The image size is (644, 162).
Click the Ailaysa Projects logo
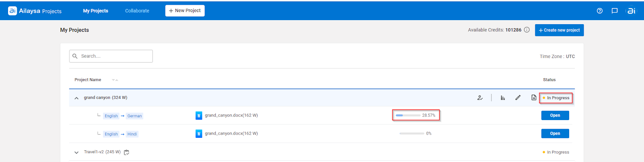pyautogui.click(x=35, y=11)
